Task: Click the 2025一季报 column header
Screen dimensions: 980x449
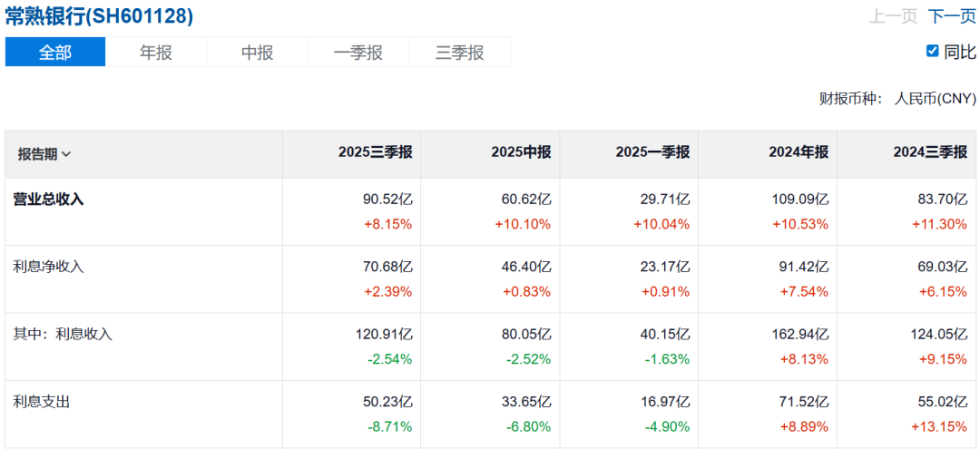Action: tap(652, 152)
